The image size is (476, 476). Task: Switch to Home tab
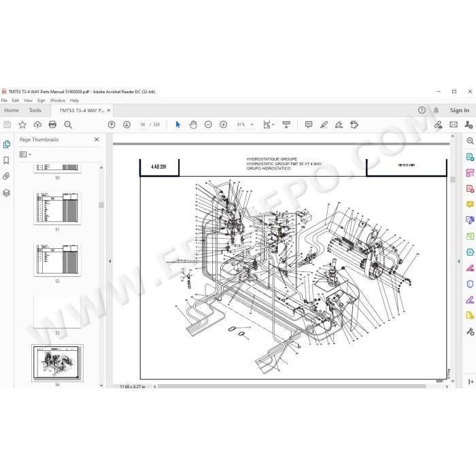click(12, 110)
